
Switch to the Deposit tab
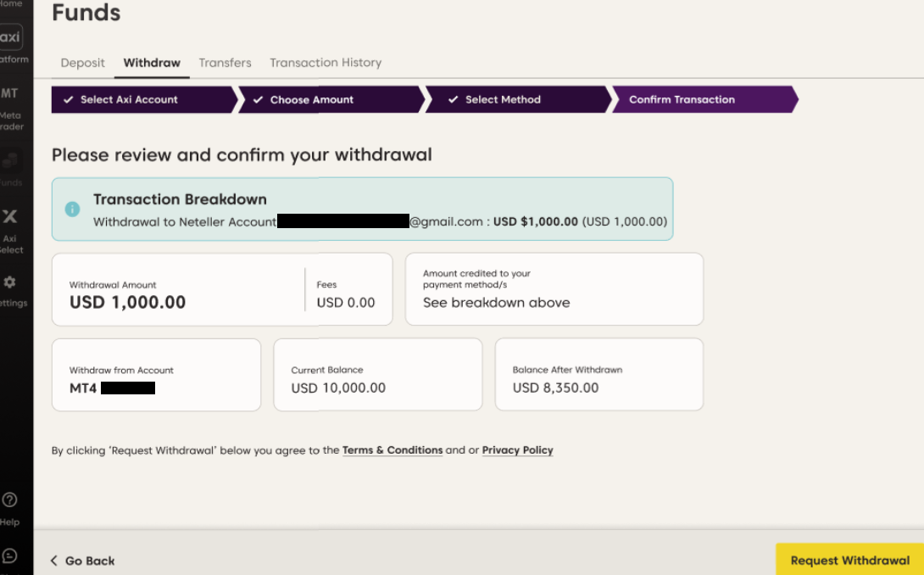83,63
